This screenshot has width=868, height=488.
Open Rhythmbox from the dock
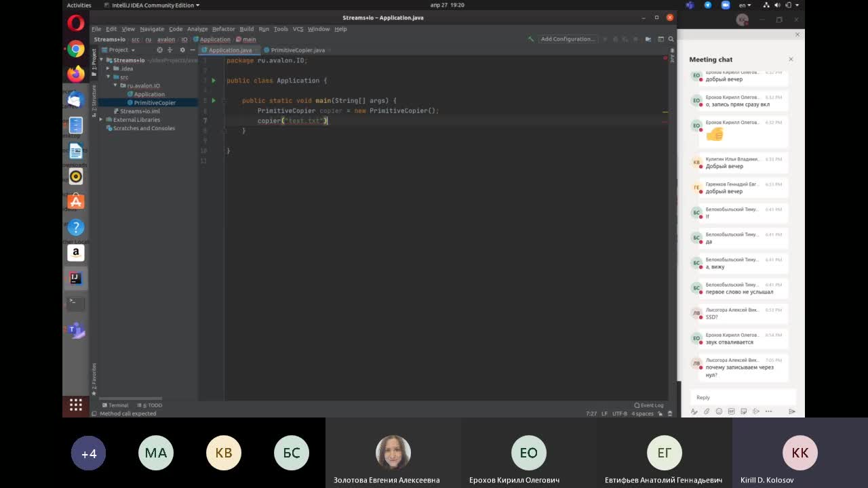[76, 176]
